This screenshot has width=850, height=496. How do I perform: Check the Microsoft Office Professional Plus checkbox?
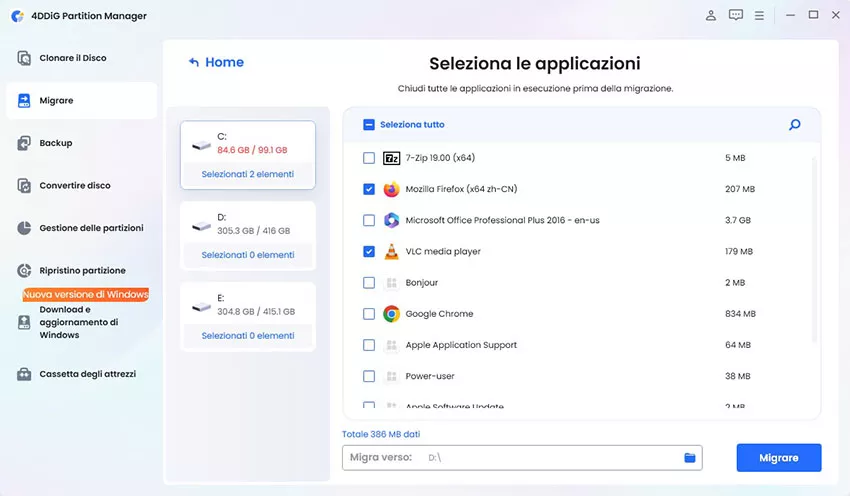click(369, 220)
